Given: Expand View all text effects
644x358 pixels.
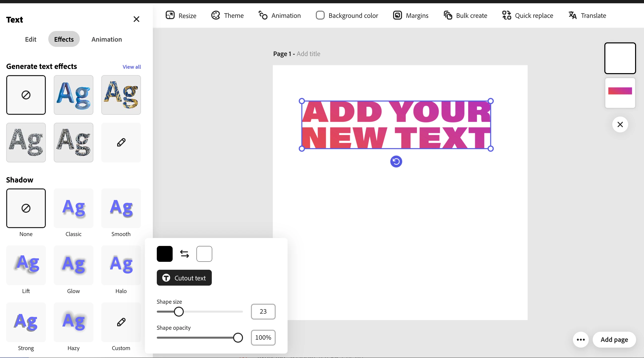Looking at the screenshot, I should tap(132, 67).
